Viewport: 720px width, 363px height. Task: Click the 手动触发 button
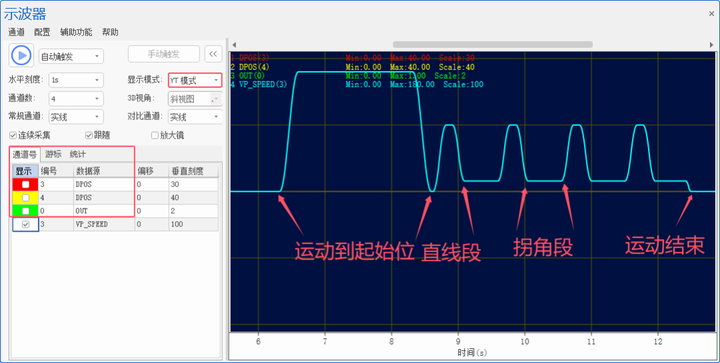(163, 54)
